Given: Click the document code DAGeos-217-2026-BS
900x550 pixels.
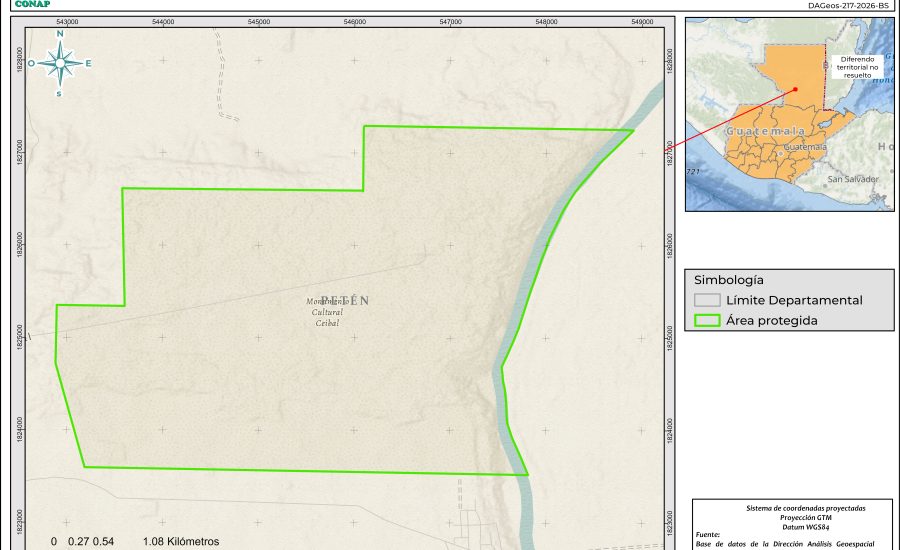Looking at the screenshot, I should pos(848,5).
